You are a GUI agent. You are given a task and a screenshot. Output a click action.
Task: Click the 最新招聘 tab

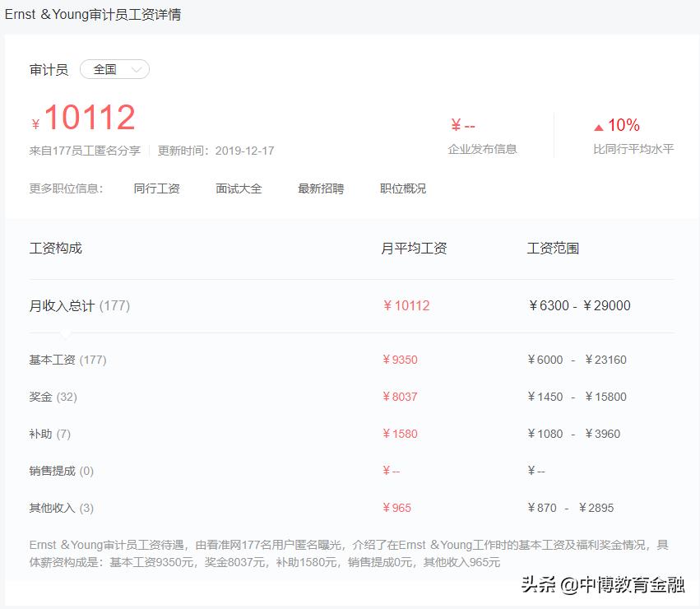coord(320,188)
